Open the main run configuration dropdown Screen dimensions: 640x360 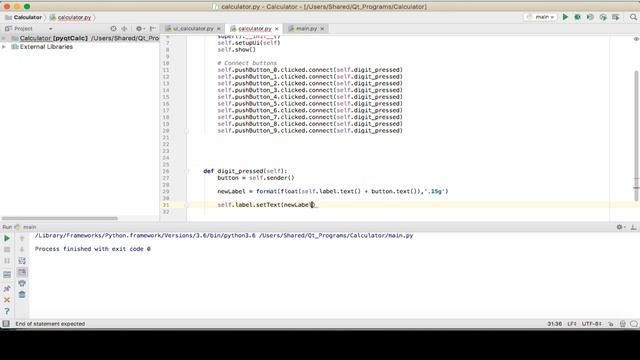tap(541, 17)
